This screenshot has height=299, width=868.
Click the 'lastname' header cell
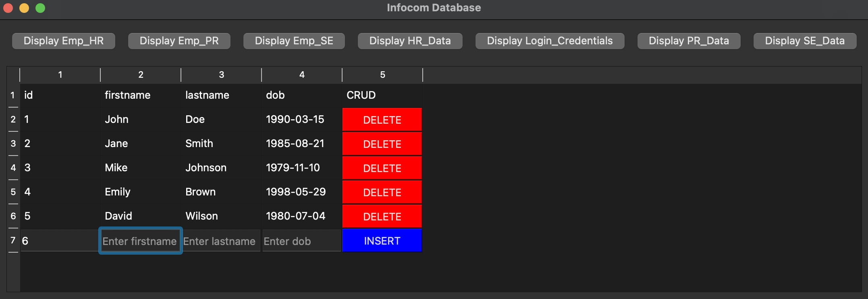point(221,96)
